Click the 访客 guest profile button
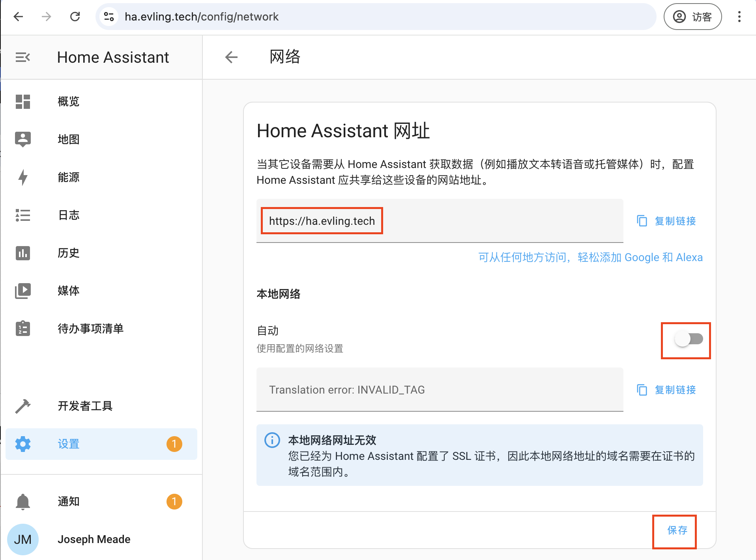The image size is (756, 560). [x=693, y=17]
